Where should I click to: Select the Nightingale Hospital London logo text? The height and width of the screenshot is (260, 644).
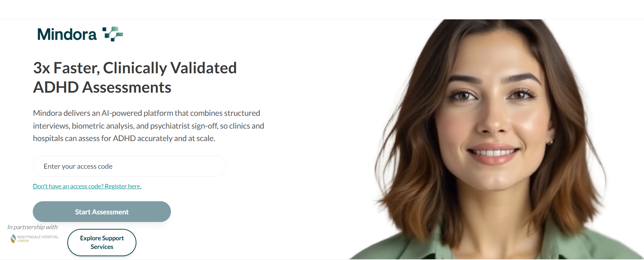pos(38,239)
